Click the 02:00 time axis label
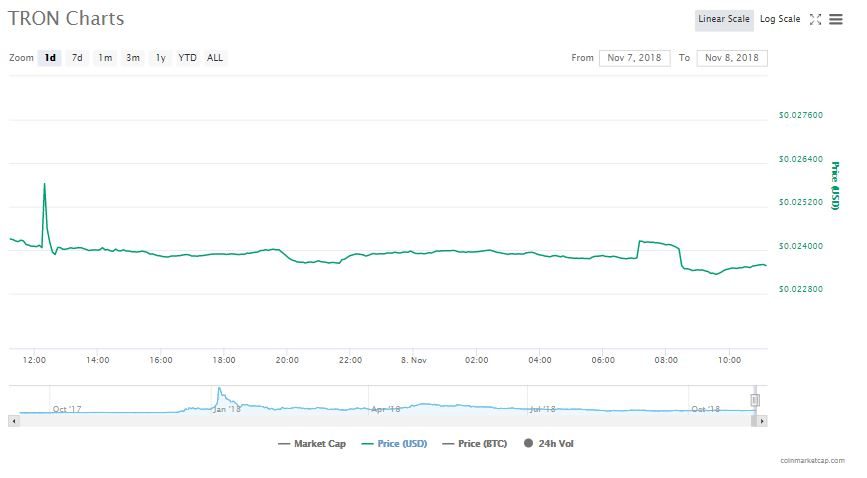Image resolution: width=867 pixels, height=478 pixels. tap(477, 360)
